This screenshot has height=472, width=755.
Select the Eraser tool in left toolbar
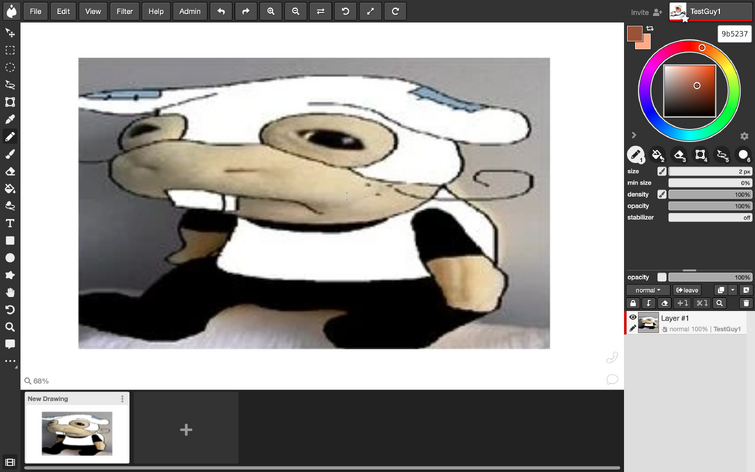click(x=10, y=171)
